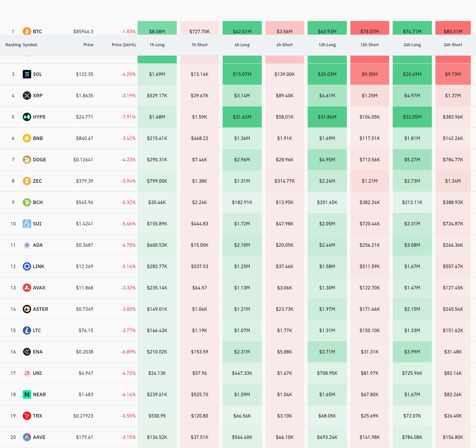The width and height of the screenshot is (476, 448).
Task: Click the AAVE coin icon
Action: coord(27,437)
